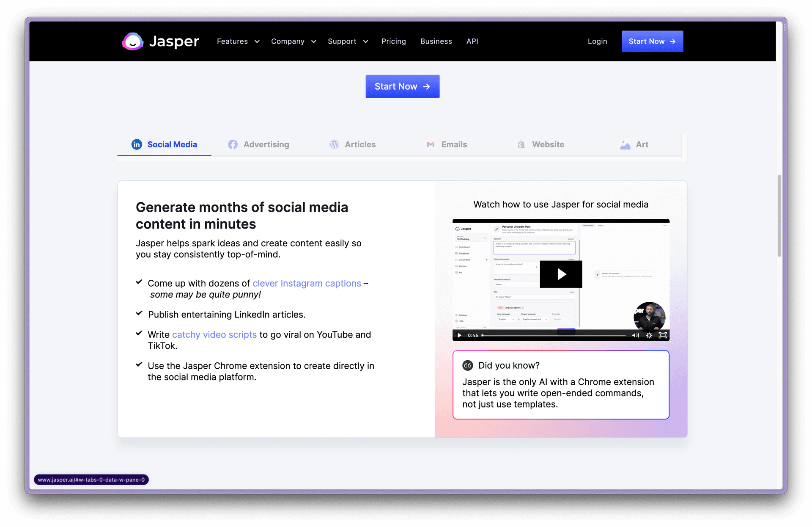Open the API nav link

click(472, 41)
